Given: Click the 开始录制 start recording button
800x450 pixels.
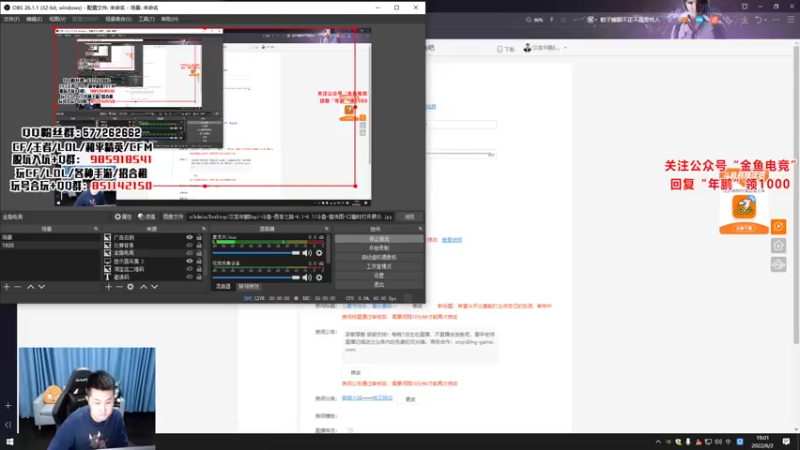Looking at the screenshot, I should pyautogui.click(x=379, y=248).
